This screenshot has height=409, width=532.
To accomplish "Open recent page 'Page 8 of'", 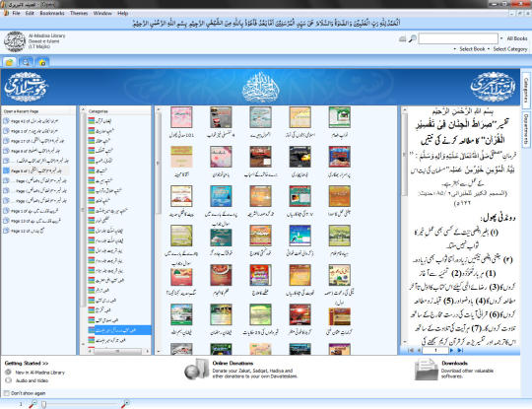I will (35, 151).
